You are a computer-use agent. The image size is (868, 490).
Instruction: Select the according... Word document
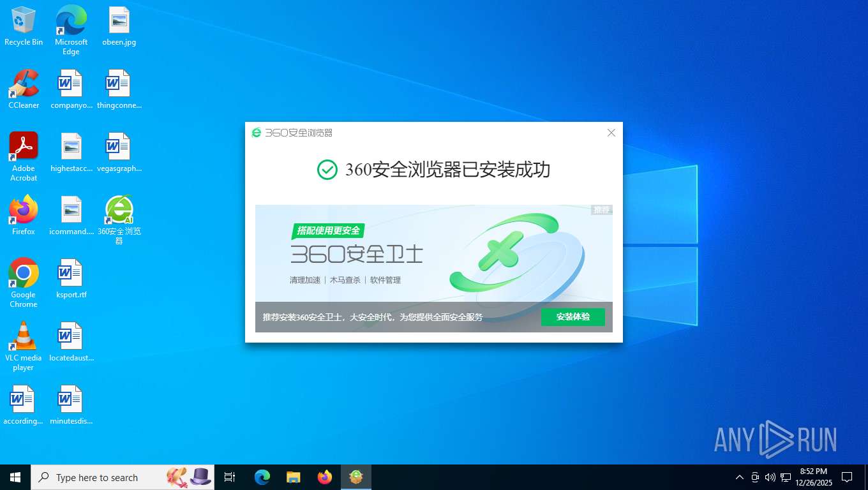[x=24, y=405]
